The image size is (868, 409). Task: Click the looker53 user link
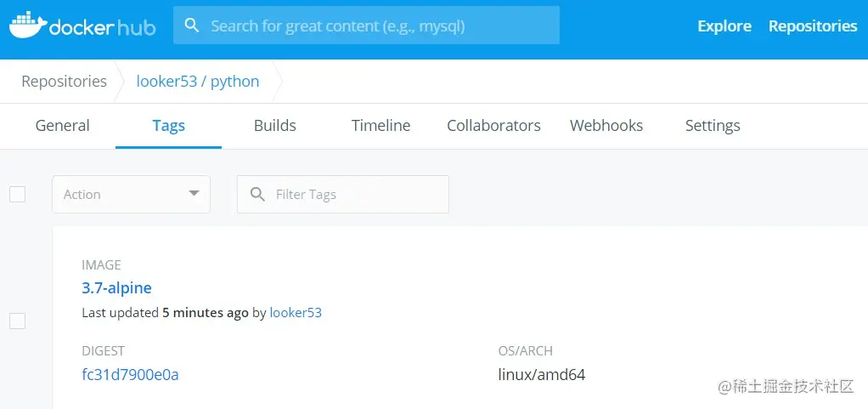(x=296, y=313)
